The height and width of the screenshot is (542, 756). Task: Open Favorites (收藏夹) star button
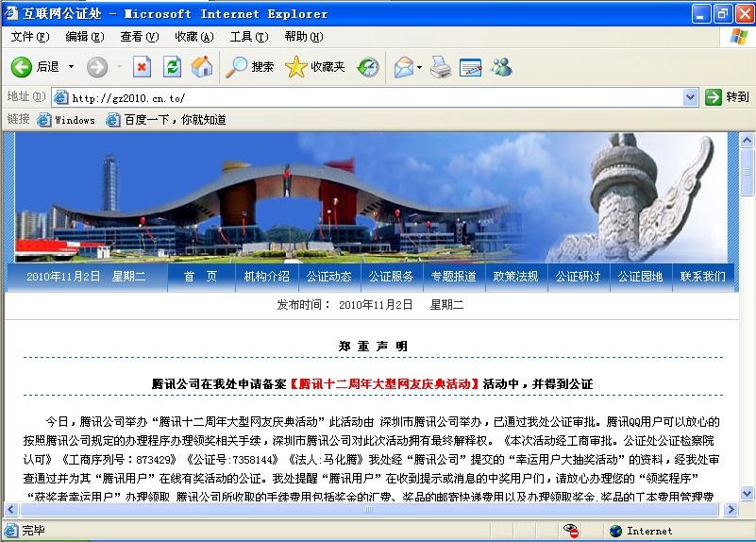tap(314, 67)
